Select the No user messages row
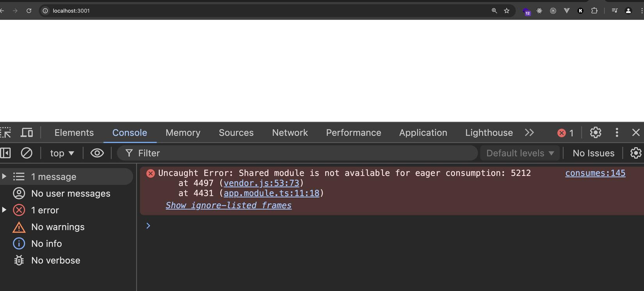This screenshot has width=644, height=291. coord(66,193)
